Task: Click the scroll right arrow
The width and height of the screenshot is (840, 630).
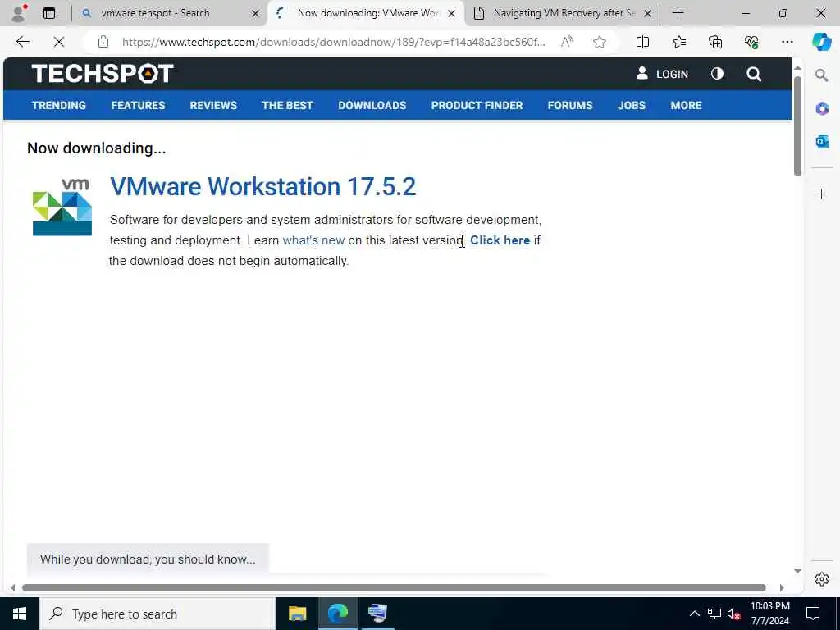Action: (x=782, y=587)
